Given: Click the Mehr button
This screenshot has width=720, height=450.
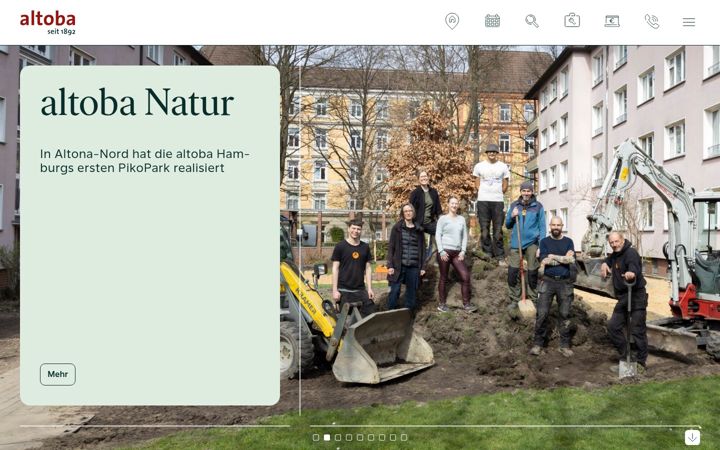Looking at the screenshot, I should pos(58,374).
